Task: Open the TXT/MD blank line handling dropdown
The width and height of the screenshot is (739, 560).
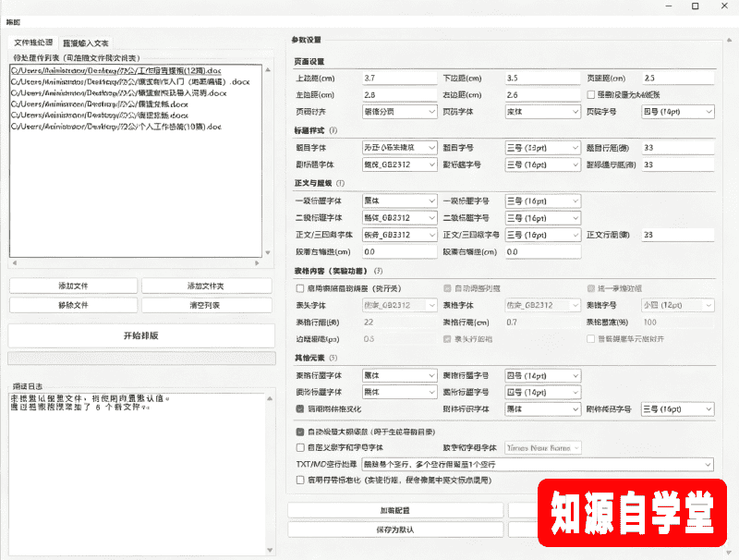Action: [x=538, y=464]
